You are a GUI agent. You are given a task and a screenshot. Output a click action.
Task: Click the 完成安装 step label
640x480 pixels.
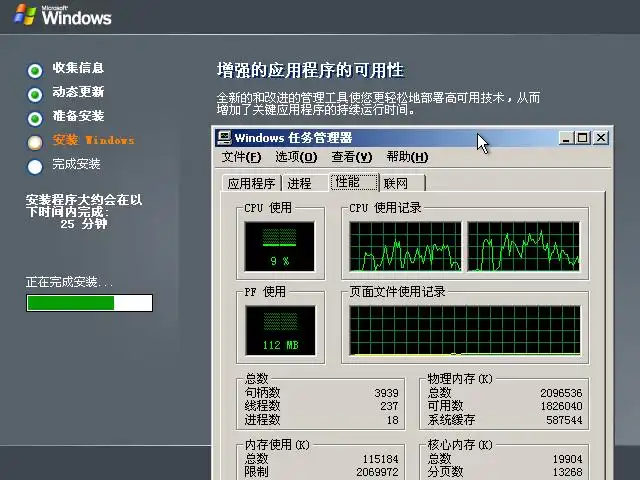point(76,164)
